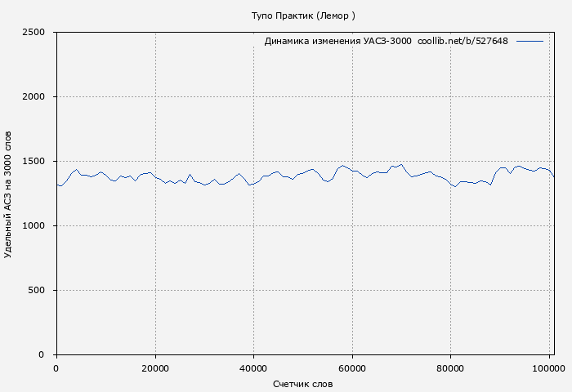Click the vertical axis title "Удельный АСЗ на 3000 слов"
The width and height of the screenshot is (572, 392).
point(8,194)
